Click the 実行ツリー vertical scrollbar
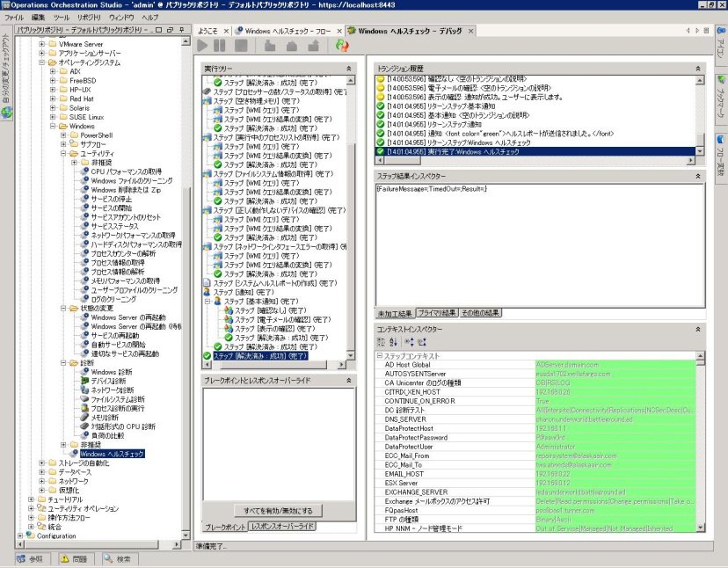This screenshot has width=728, height=568. [351, 218]
